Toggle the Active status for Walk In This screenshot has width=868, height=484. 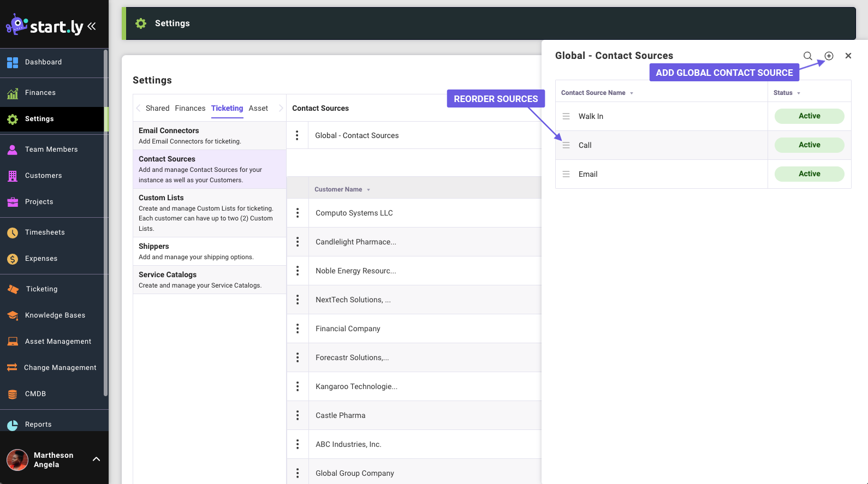tap(809, 116)
